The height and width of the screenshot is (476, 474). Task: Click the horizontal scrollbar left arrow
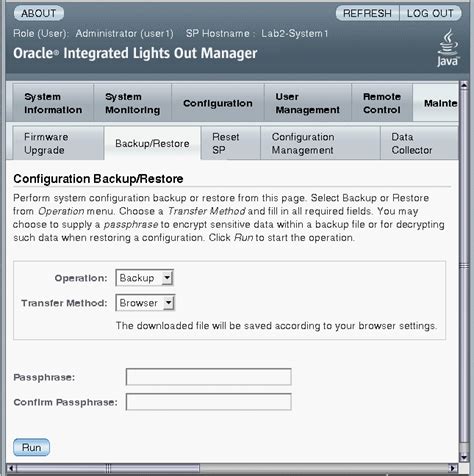[x=11, y=468]
